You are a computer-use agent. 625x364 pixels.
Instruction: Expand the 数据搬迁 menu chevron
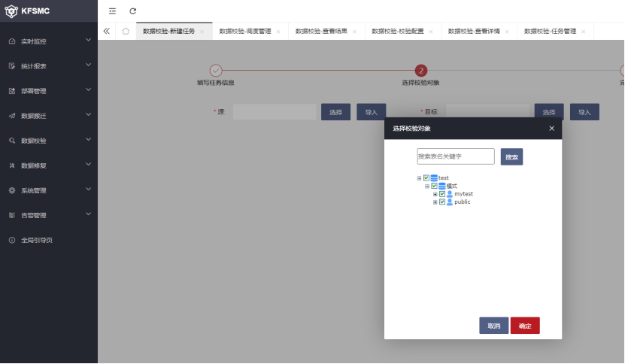pos(89,114)
